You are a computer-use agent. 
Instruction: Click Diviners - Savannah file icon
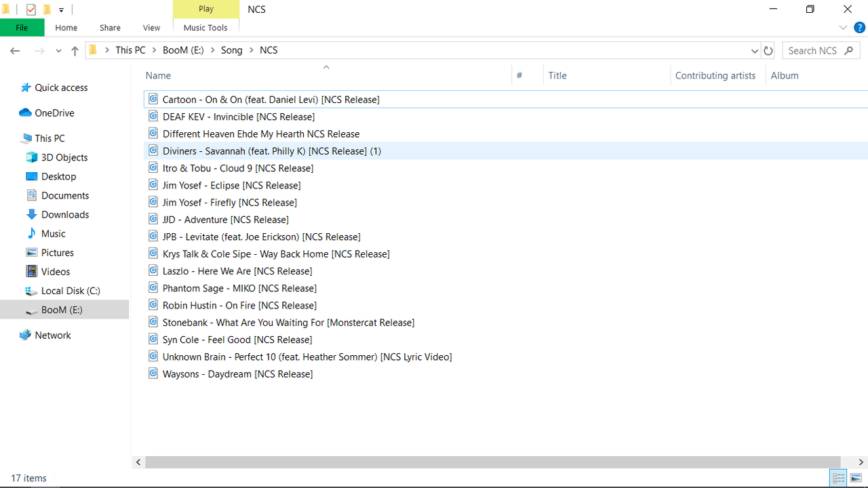pyautogui.click(x=153, y=150)
